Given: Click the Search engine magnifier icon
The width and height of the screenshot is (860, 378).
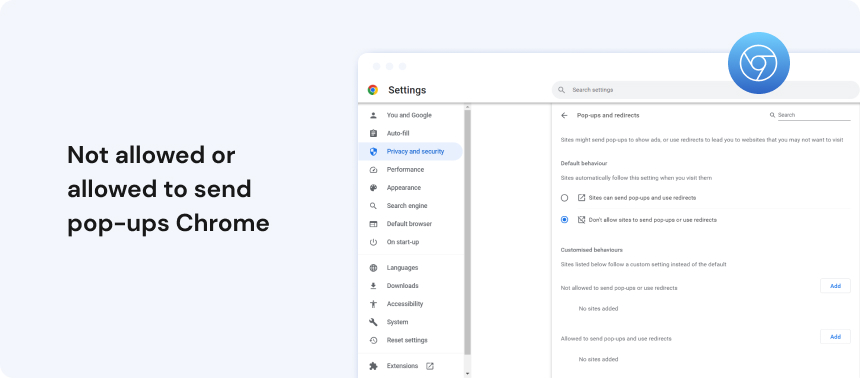Looking at the screenshot, I should point(374,206).
